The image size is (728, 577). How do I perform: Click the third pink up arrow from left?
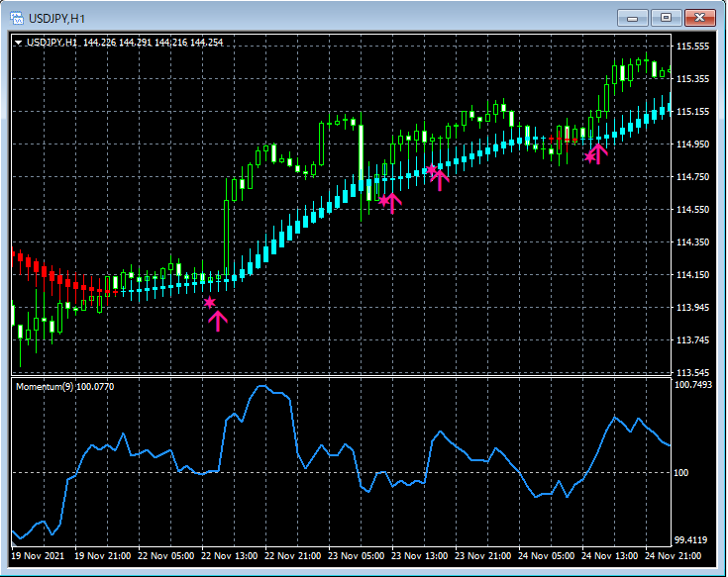(441, 178)
